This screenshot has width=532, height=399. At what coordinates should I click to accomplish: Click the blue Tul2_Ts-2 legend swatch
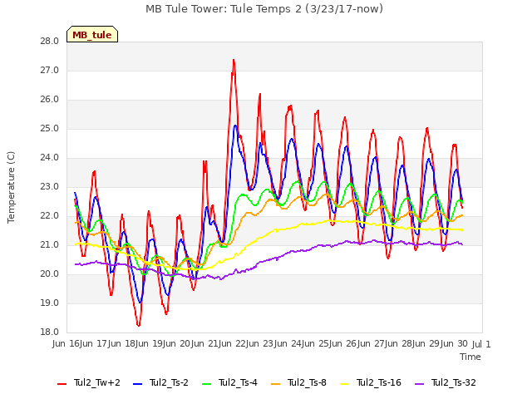[x=137, y=384]
